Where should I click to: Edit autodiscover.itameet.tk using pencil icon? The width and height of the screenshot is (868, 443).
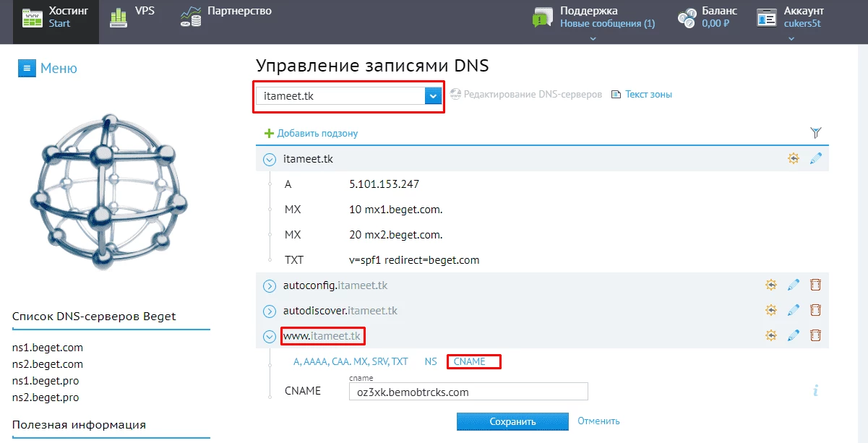[x=794, y=311]
